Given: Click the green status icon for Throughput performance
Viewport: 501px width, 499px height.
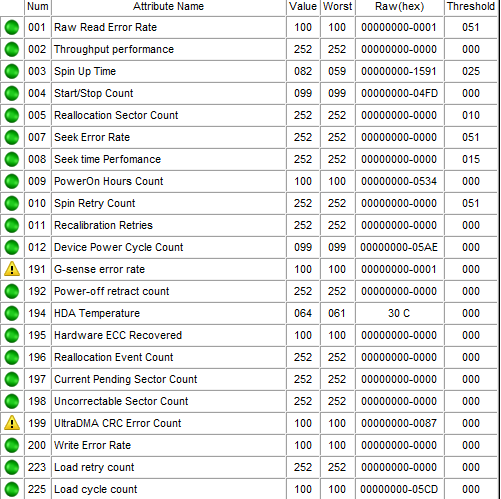Looking at the screenshot, I should 12,49.
